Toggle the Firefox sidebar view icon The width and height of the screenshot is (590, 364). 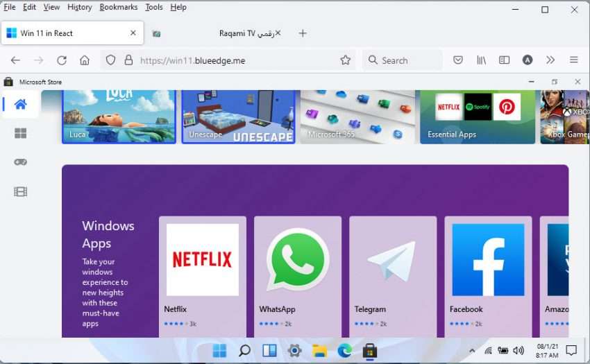click(504, 60)
